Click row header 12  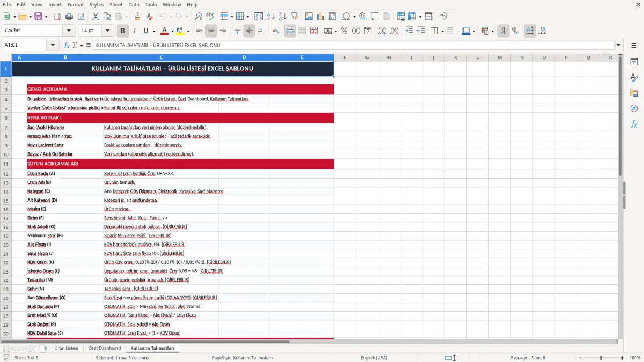click(x=6, y=174)
